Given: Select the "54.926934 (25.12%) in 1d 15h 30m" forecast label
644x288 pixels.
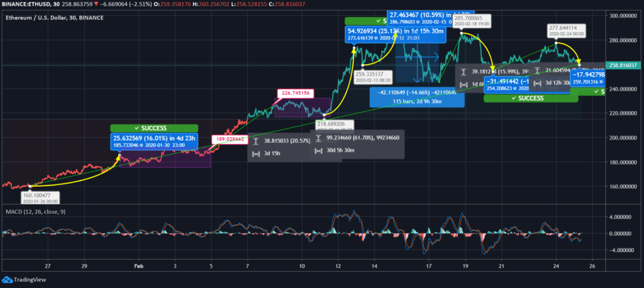Looking at the screenshot, I should point(396,34).
